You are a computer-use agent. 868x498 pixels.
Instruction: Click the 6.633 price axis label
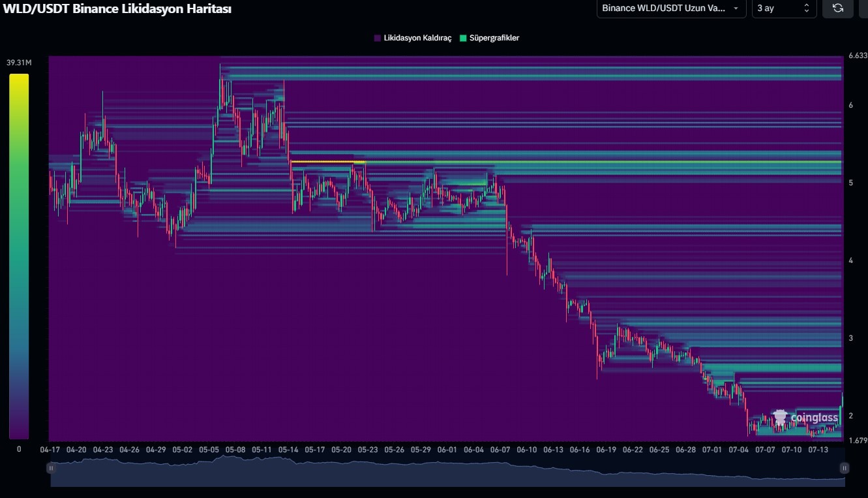(857, 56)
